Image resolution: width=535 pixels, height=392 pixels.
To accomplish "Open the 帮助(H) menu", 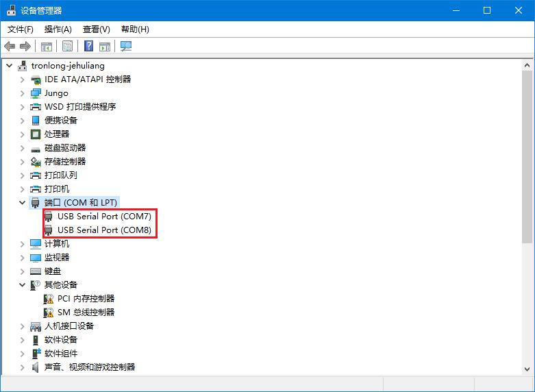I will (135, 29).
